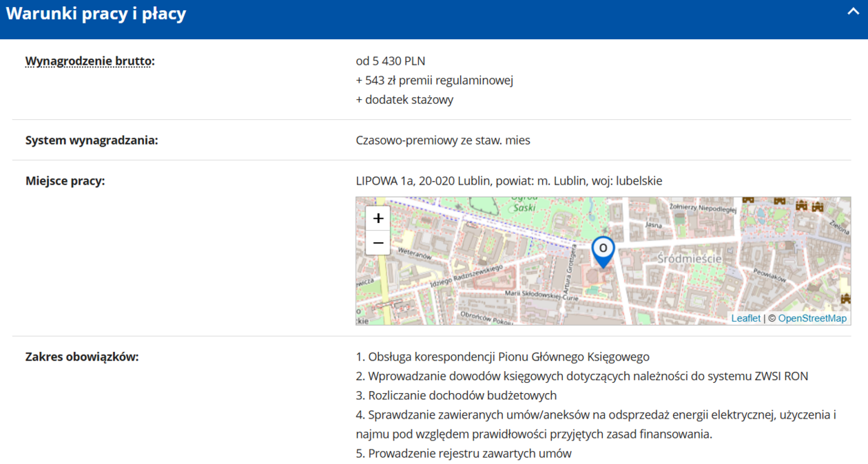Image resolution: width=868 pixels, height=464 pixels.
Task: Zoom in on the map with plus button
Action: coord(378,218)
